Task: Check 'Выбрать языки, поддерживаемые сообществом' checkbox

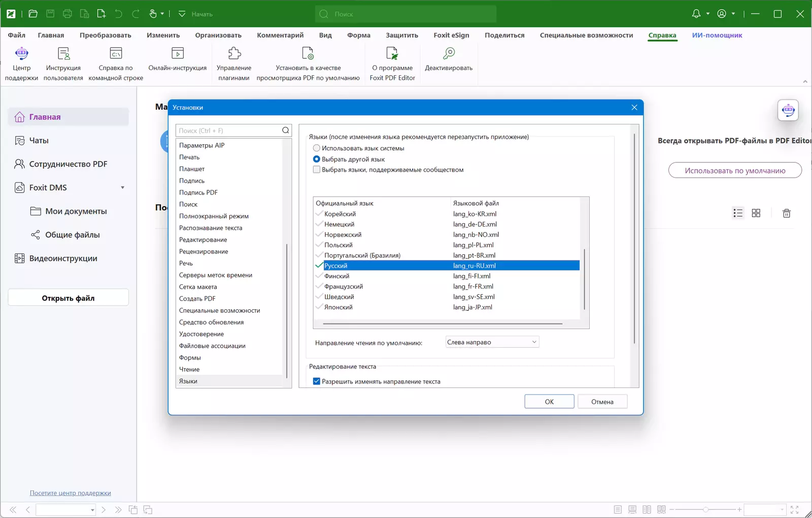Action: [317, 170]
